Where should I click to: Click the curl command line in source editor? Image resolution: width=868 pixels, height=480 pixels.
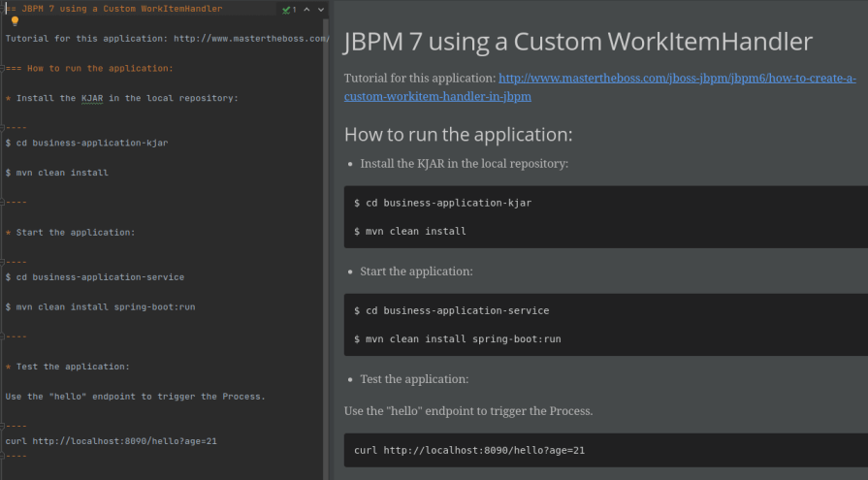click(x=112, y=441)
